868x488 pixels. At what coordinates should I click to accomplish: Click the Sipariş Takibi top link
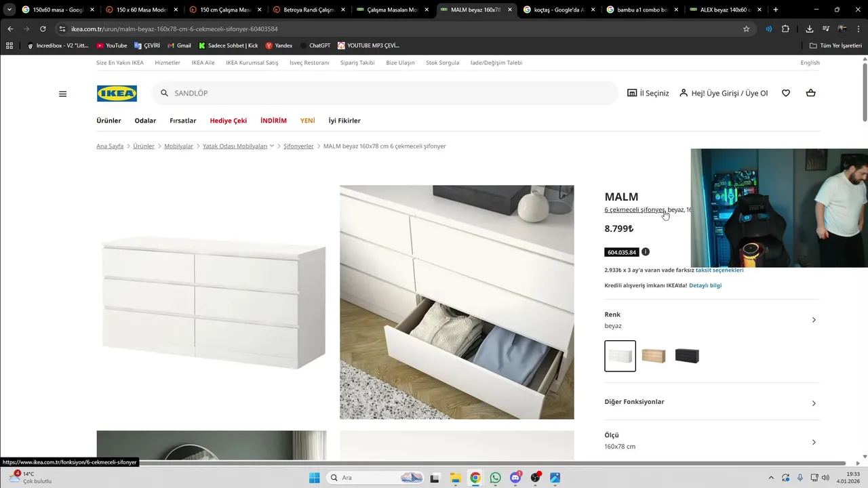tap(357, 62)
